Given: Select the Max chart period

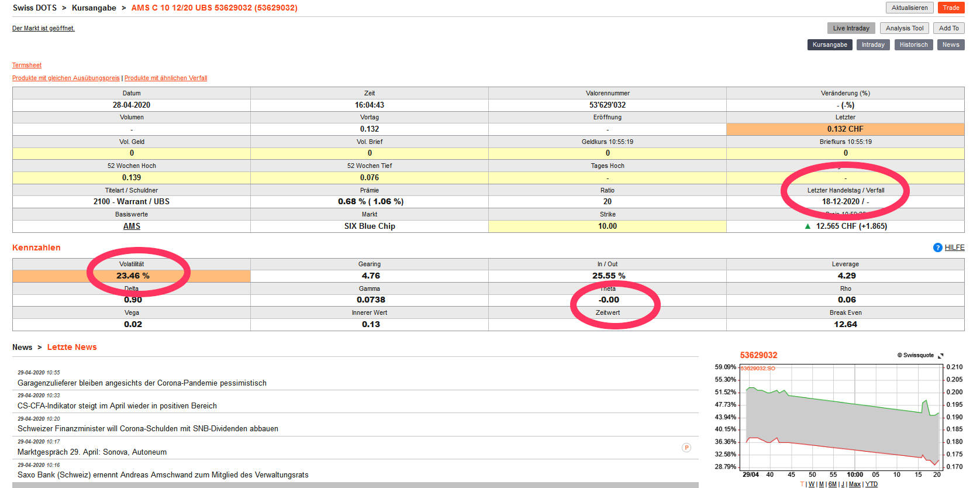Looking at the screenshot, I should [x=855, y=484].
